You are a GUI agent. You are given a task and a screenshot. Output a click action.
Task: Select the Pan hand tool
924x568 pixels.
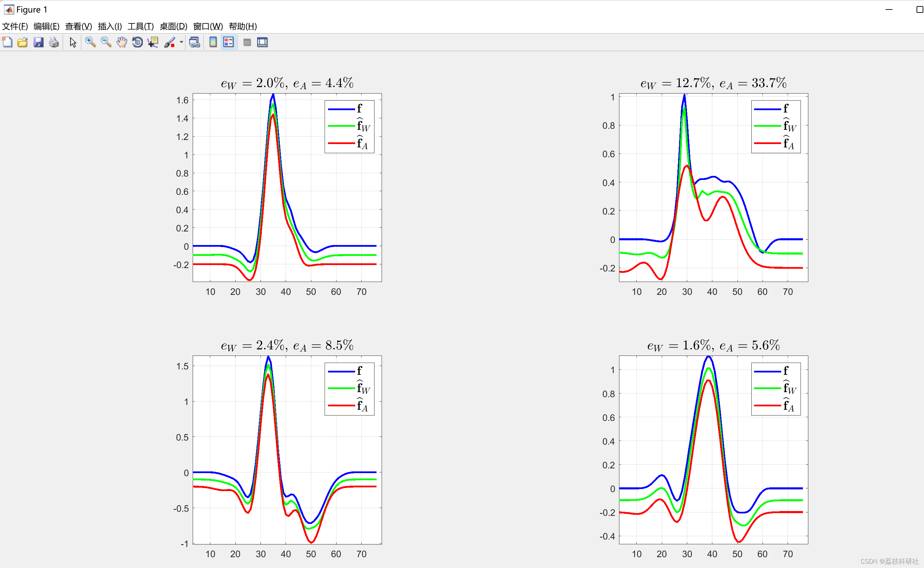[121, 42]
